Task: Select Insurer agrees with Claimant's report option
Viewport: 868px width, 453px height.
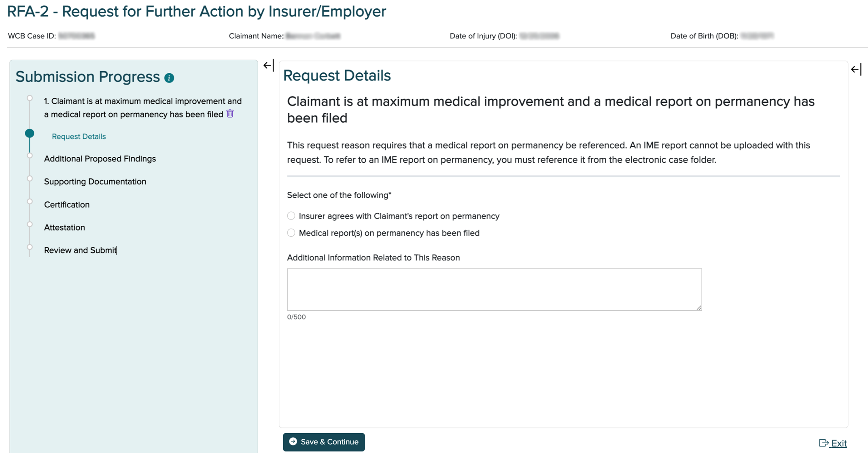Action: click(x=291, y=216)
